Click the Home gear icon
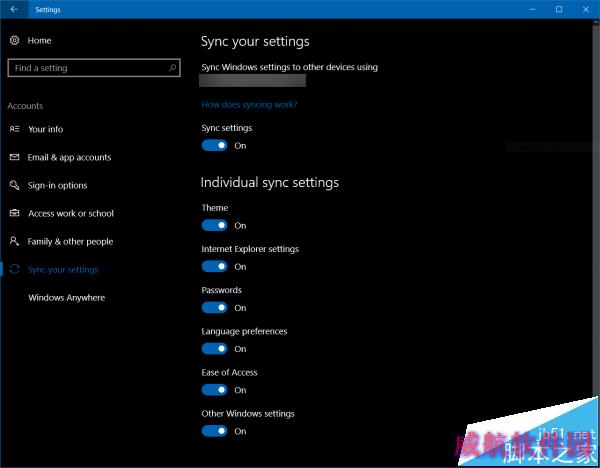The image size is (600, 468). pos(14,40)
